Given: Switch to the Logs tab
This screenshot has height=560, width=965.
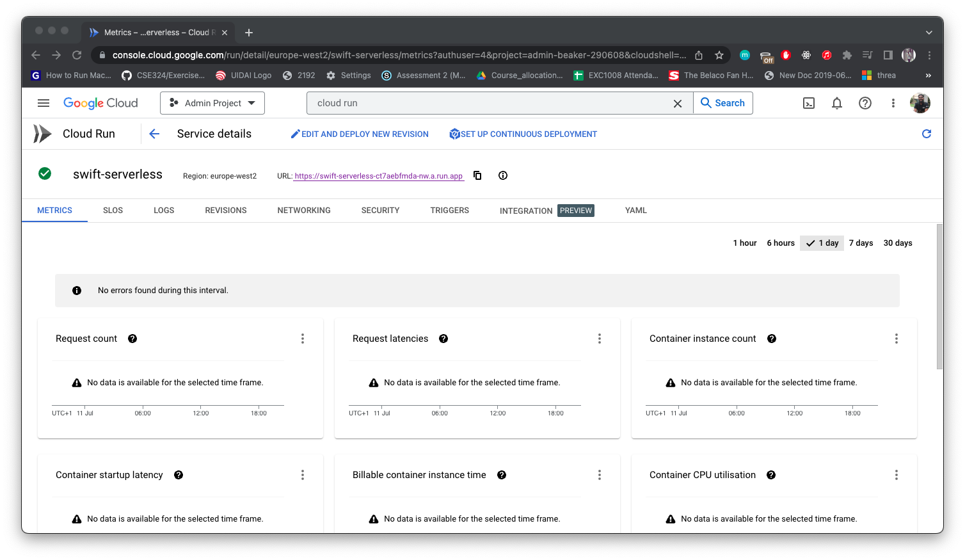Looking at the screenshot, I should pyautogui.click(x=164, y=211).
